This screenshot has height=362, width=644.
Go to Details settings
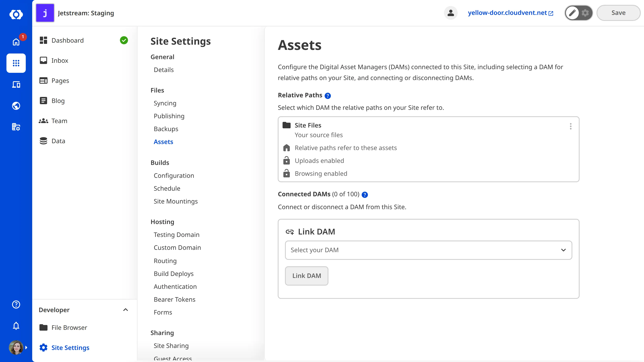tap(163, 70)
